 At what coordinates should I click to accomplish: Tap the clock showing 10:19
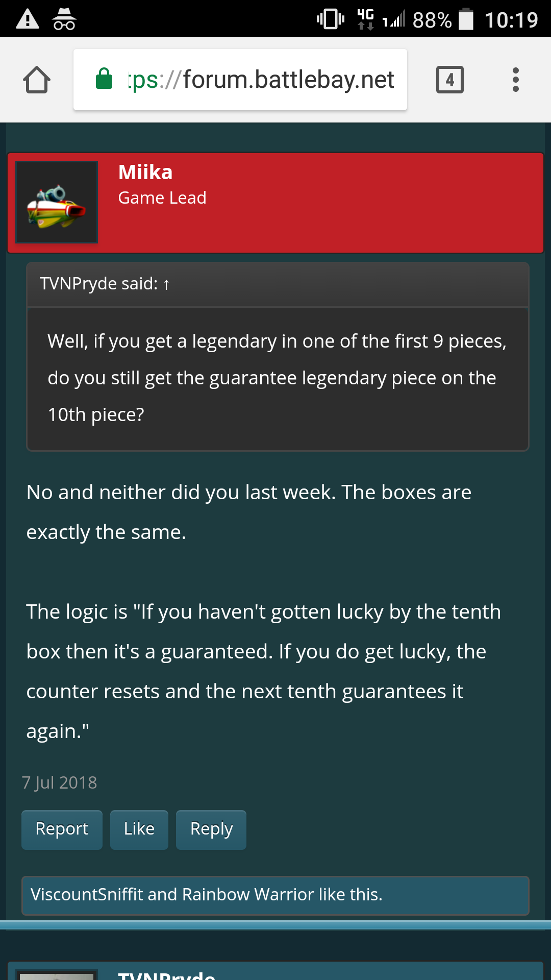511,20
